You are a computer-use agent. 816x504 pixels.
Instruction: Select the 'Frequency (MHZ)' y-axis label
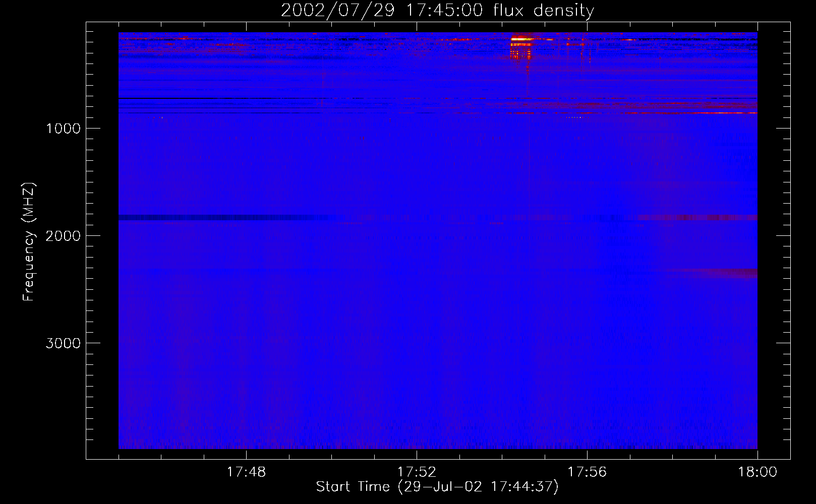29,242
